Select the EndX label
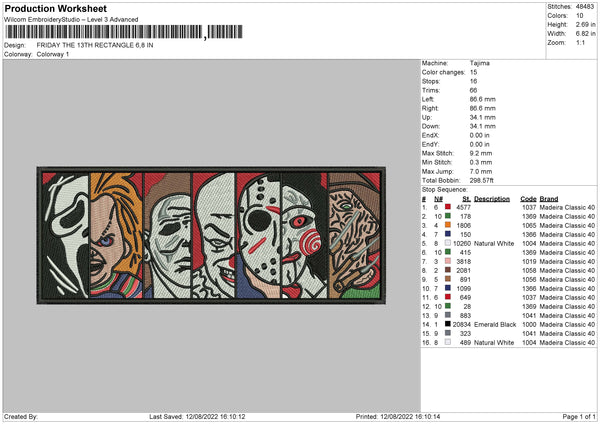Viewport: 600px width, 424px height. pos(430,135)
